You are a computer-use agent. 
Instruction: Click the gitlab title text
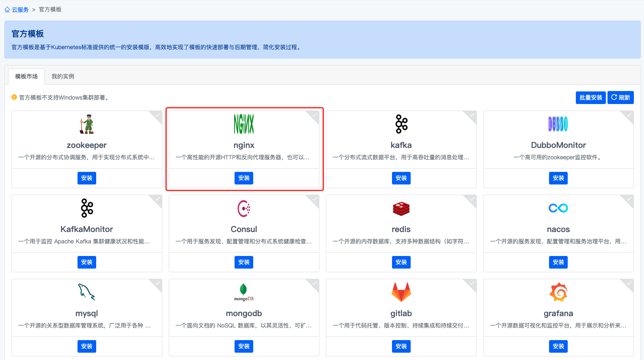401,313
